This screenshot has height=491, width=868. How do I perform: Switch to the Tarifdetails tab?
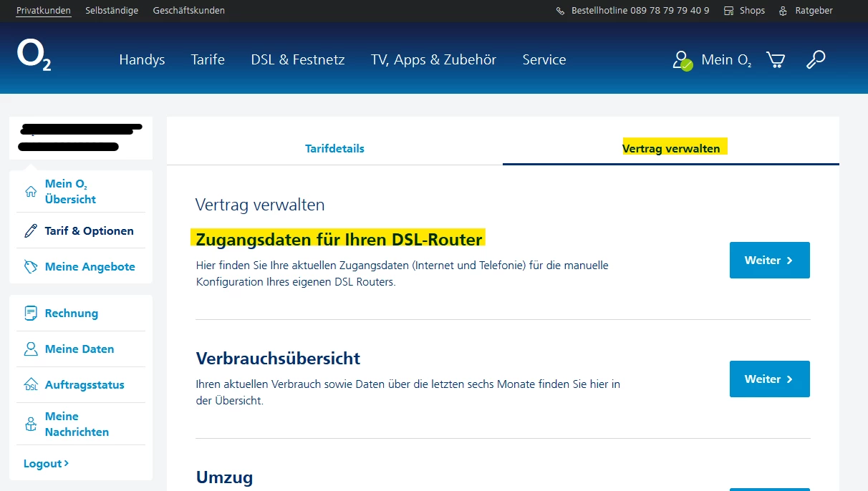pyautogui.click(x=334, y=149)
